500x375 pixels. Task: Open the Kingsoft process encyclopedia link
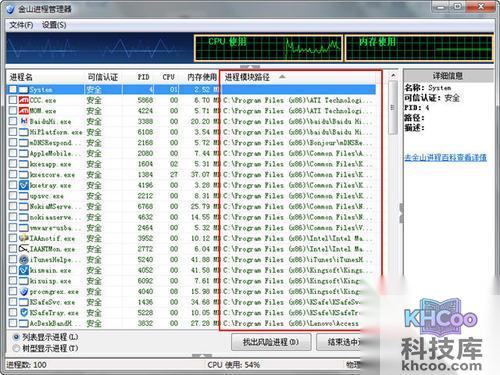[x=446, y=157]
